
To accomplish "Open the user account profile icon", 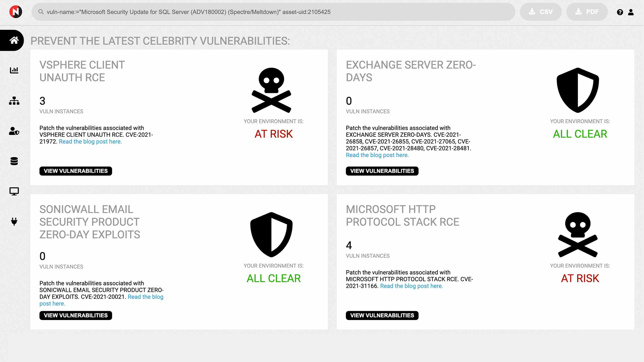I will pyautogui.click(x=631, y=12).
